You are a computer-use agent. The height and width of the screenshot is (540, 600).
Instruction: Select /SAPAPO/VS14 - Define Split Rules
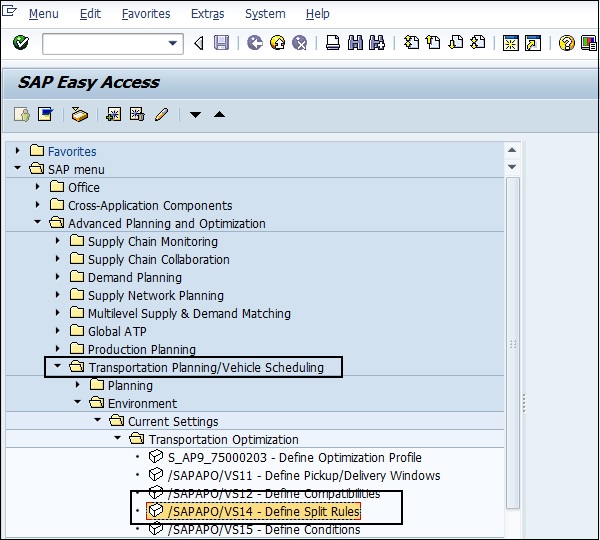click(264, 511)
